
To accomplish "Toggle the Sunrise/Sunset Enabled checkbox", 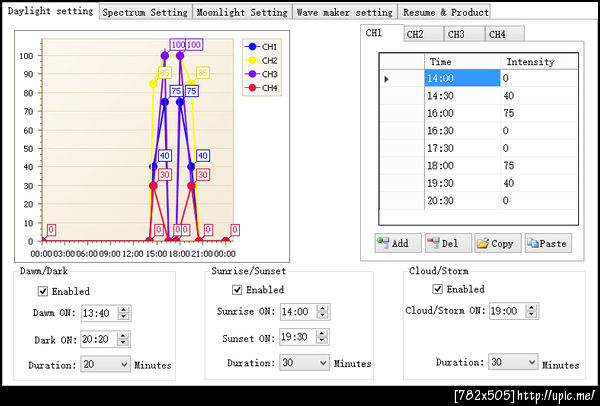I will point(237,290).
